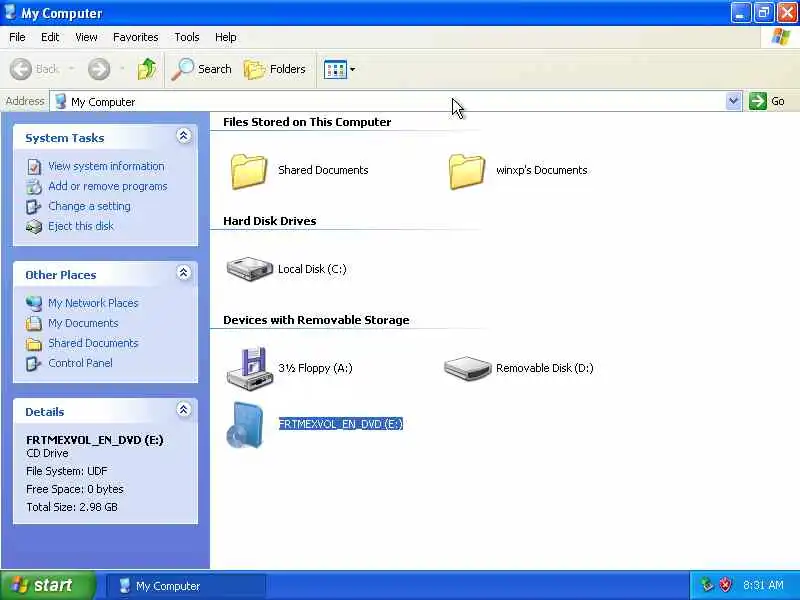Expand the Address bar dropdown
The width and height of the screenshot is (800, 600).
733,101
